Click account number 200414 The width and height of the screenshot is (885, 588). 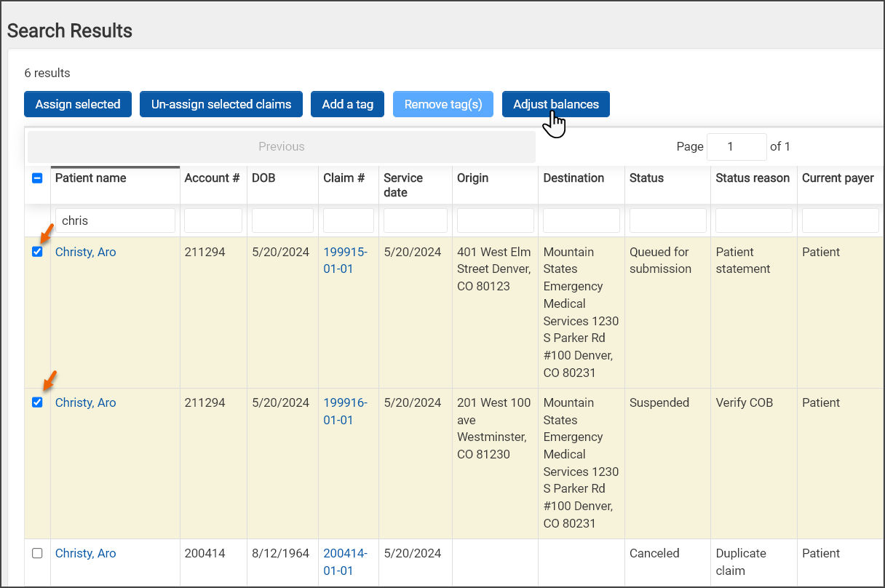205,553
